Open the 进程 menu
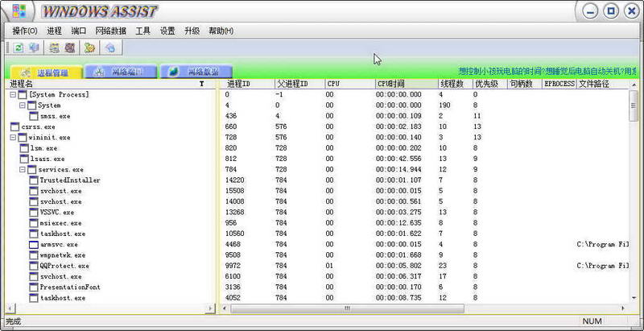Viewport: 644px width, 331px height. coord(54,31)
